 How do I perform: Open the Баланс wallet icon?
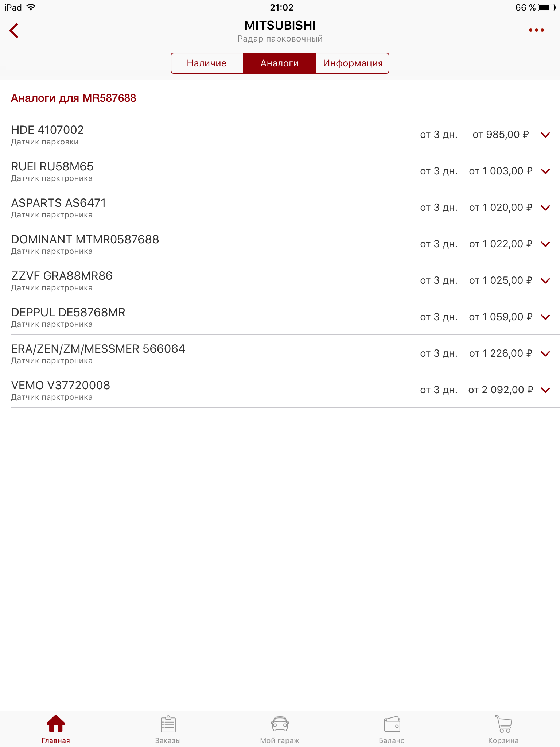click(392, 724)
